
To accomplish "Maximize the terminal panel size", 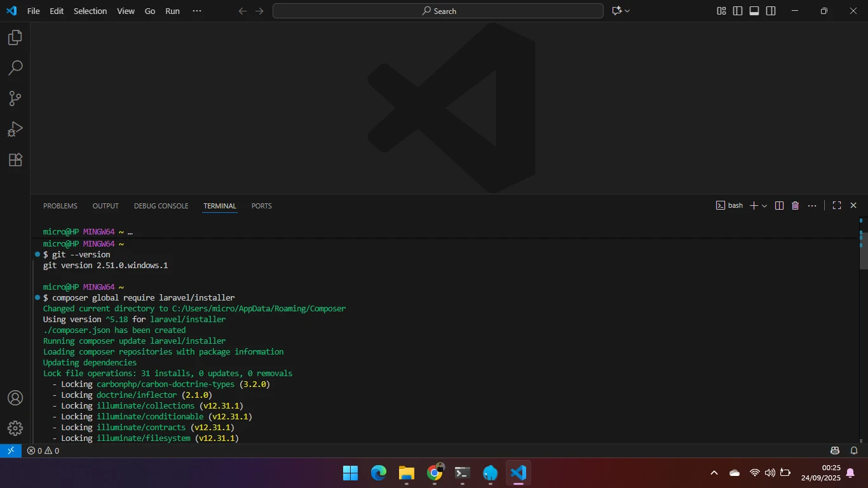I will click(837, 206).
